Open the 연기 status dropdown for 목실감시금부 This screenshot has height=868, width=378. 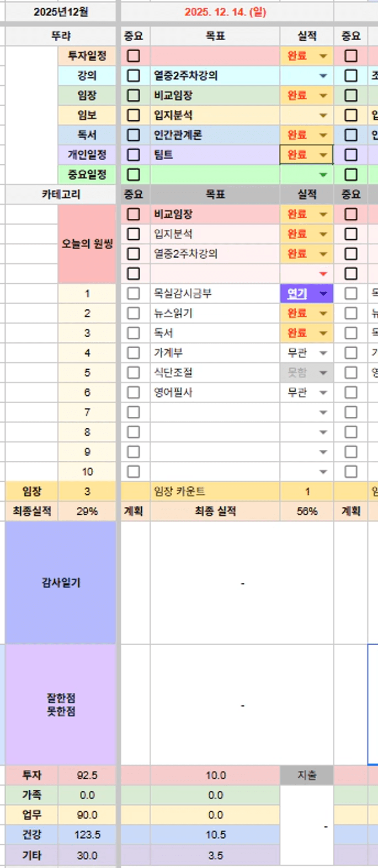(323, 294)
